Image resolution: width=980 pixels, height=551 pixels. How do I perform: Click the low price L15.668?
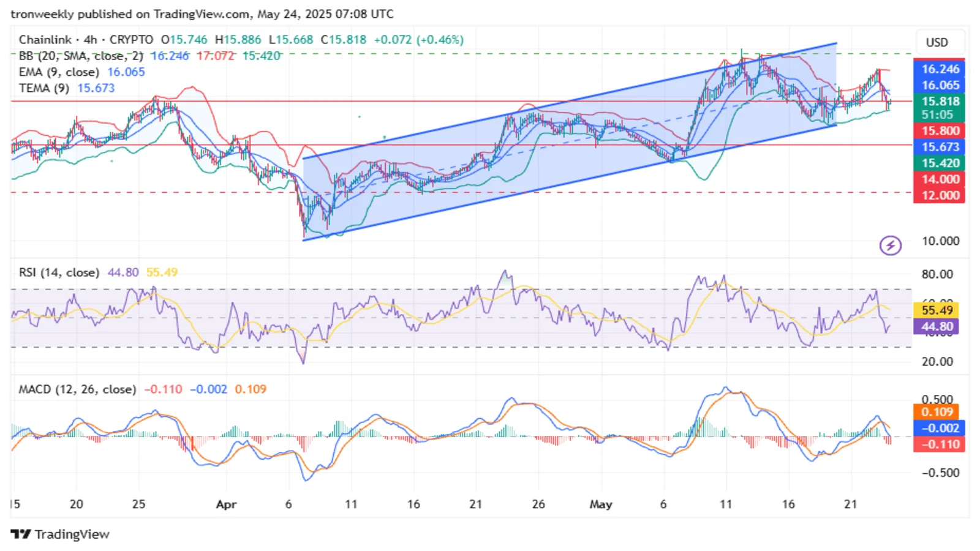click(291, 40)
